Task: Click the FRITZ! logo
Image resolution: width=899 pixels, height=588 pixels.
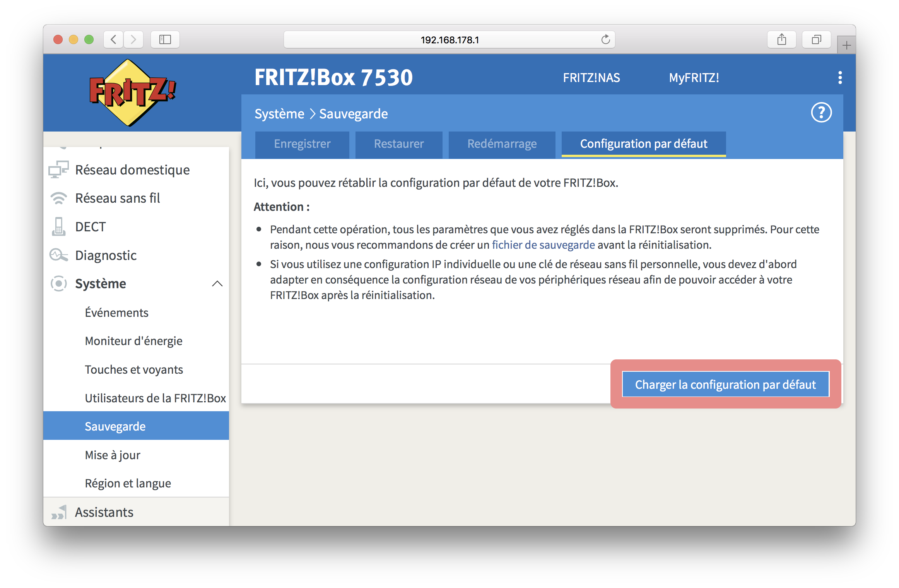Action: (132, 93)
